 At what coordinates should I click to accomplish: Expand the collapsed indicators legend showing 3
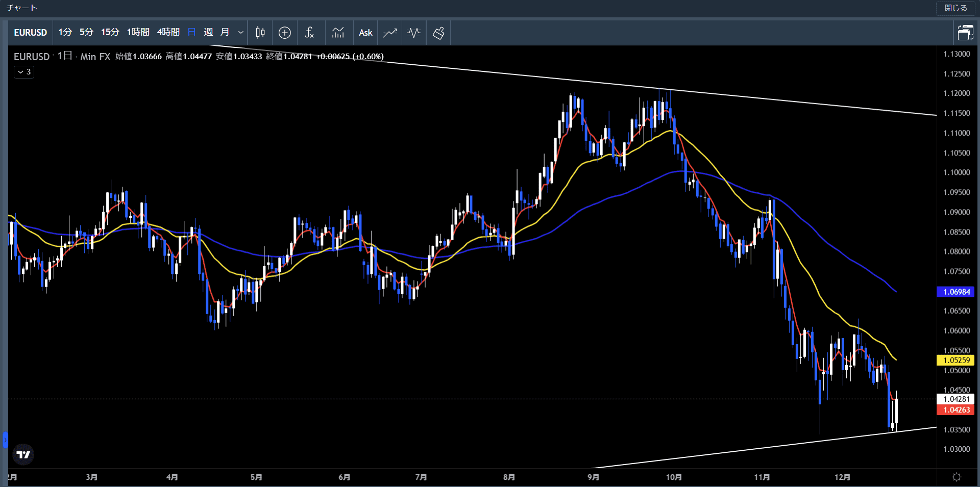(x=24, y=72)
